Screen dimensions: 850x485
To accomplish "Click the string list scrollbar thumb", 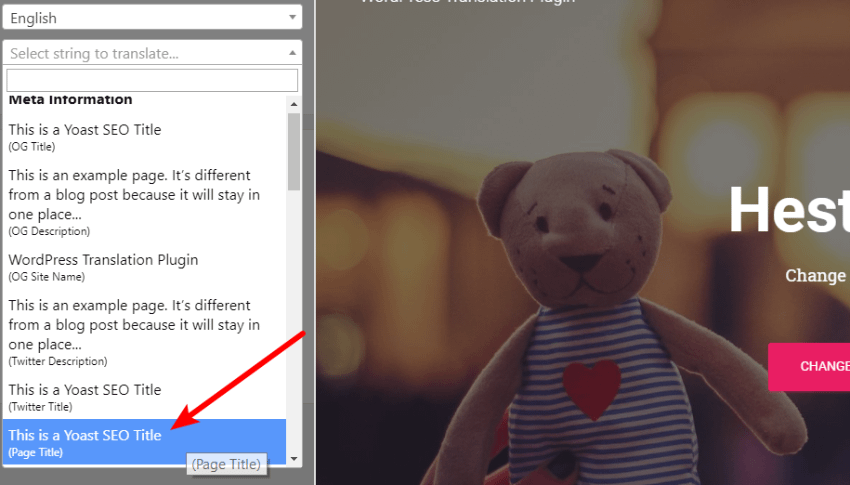I will click(294, 152).
